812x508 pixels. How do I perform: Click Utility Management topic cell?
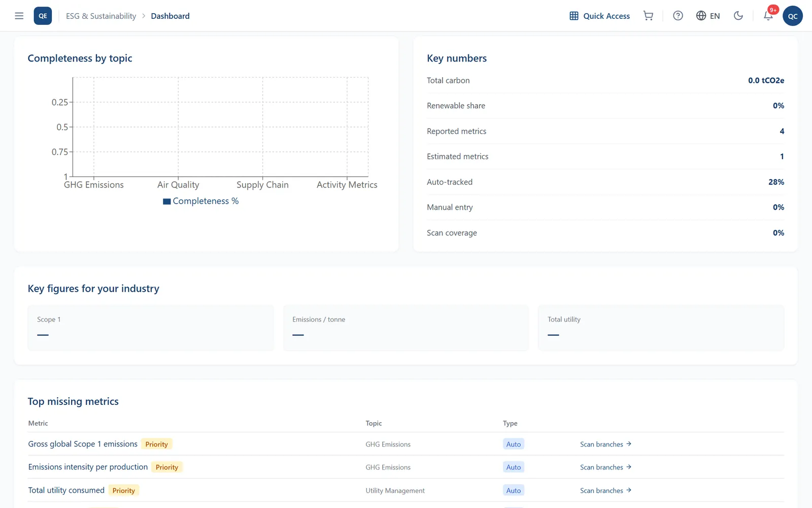coord(395,491)
